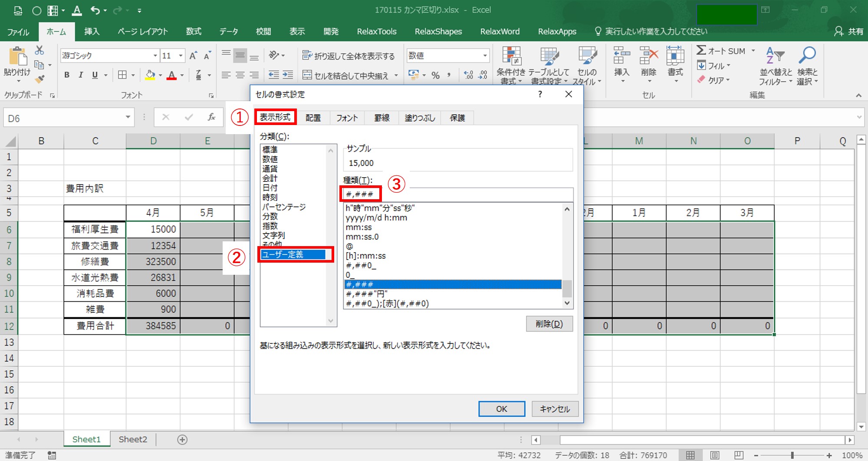This screenshot has height=461, width=868.
Task: Click the Cut scissors icon
Action: 39,50
